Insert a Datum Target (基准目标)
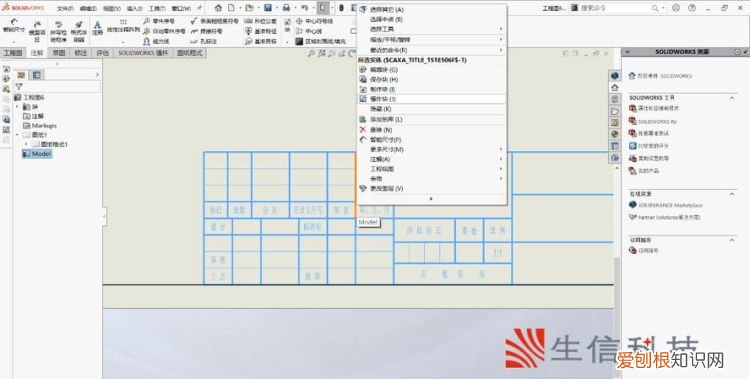750x379 pixels. pyautogui.click(x=261, y=42)
